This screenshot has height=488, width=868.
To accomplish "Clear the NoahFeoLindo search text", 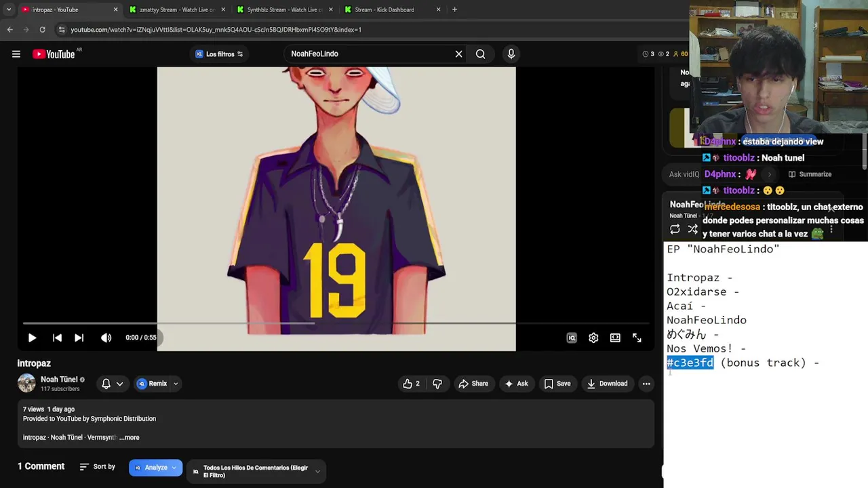I will coord(458,54).
